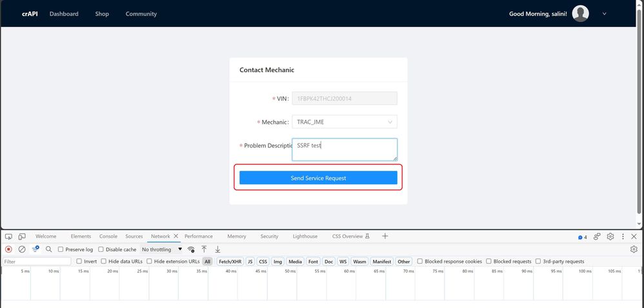This screenshot has height=308, width=644.
Task: Clear the network log
Action: 22,249
